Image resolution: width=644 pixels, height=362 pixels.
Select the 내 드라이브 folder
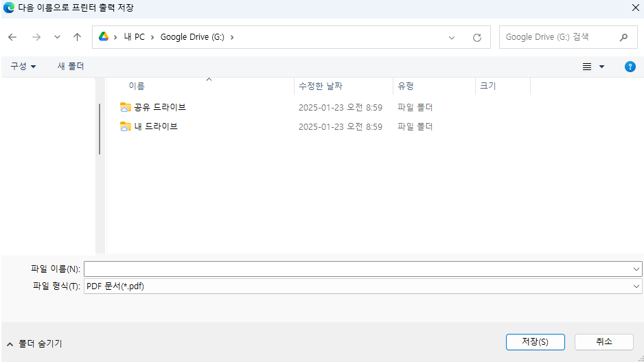(x=156, y=126)
